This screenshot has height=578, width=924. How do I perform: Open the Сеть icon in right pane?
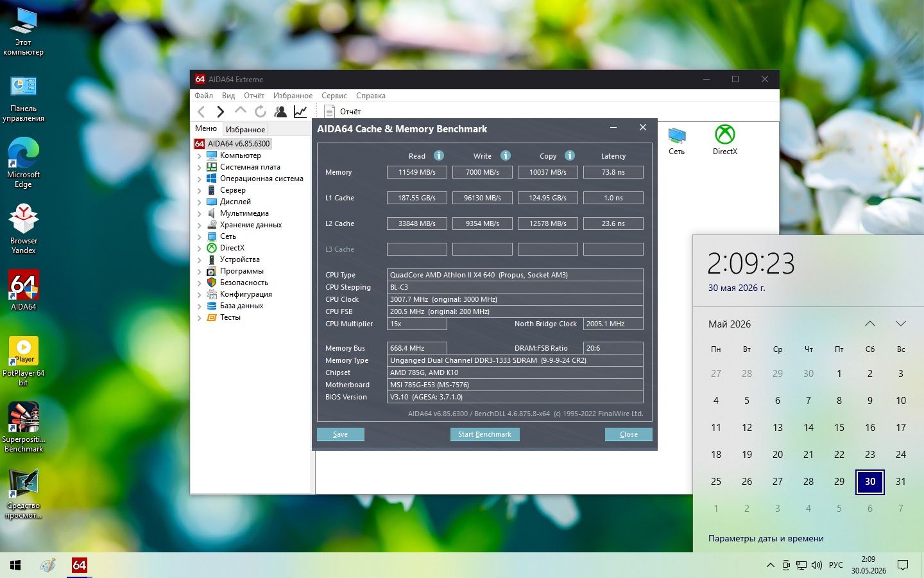coord(676,141)
